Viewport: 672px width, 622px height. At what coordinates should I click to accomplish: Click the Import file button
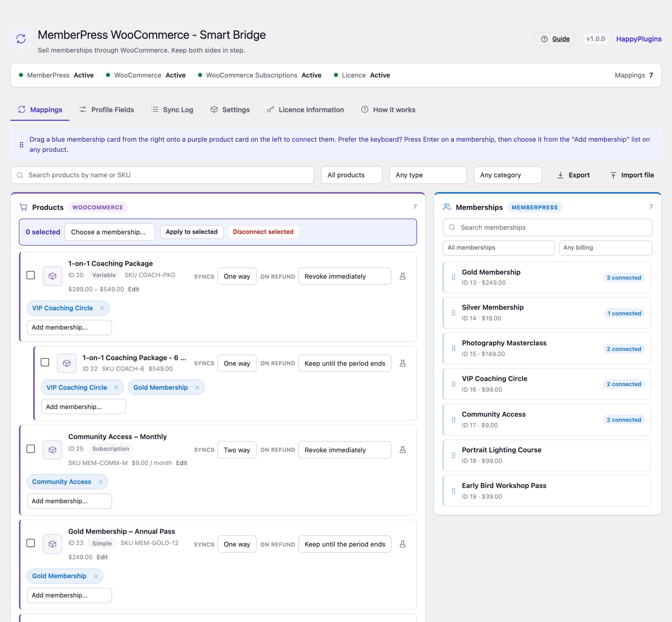tap(632, 175)
